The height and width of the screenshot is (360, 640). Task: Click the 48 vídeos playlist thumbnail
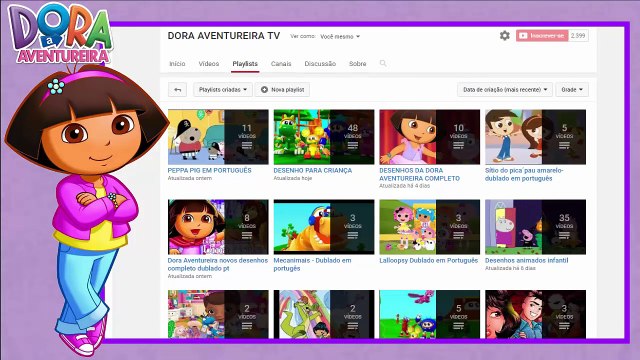324,137
